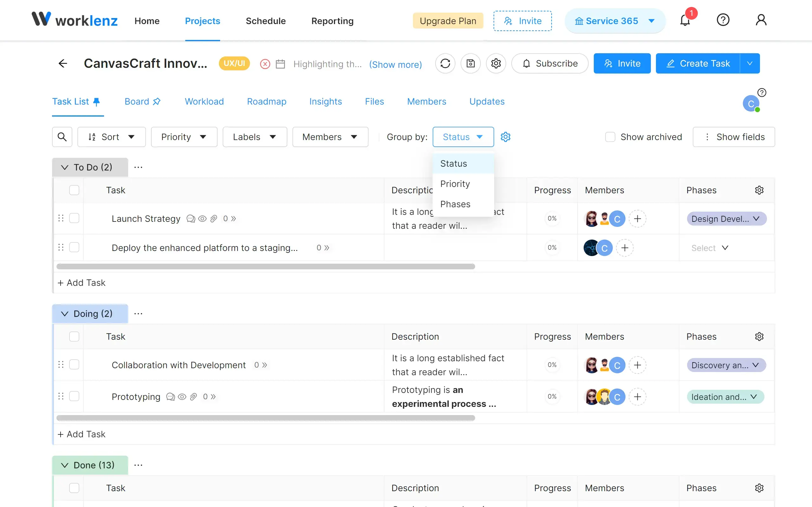Check the Launch Strategy task checkbox
The image size is (812, 507).
(x=75, y=218)
